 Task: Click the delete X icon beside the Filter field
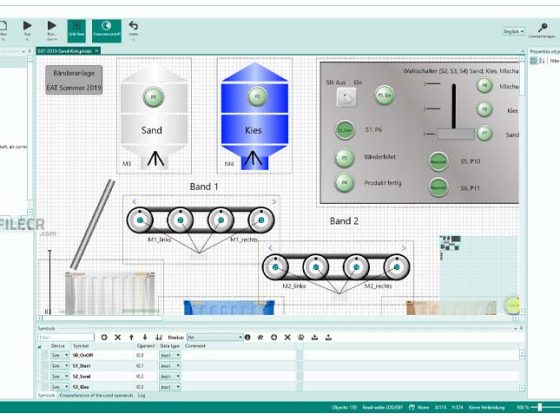tap(118, 337)
